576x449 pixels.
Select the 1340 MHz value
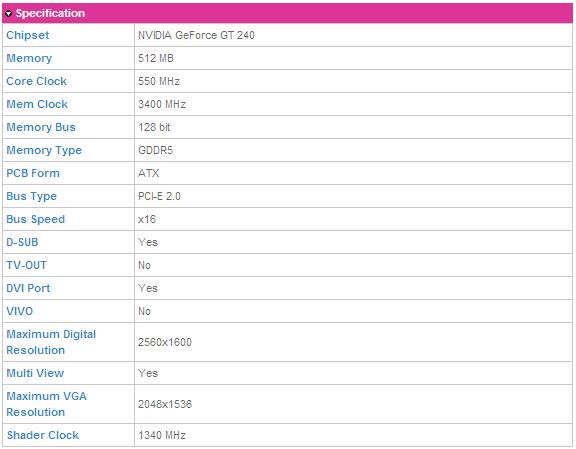[x=162, y=435]
